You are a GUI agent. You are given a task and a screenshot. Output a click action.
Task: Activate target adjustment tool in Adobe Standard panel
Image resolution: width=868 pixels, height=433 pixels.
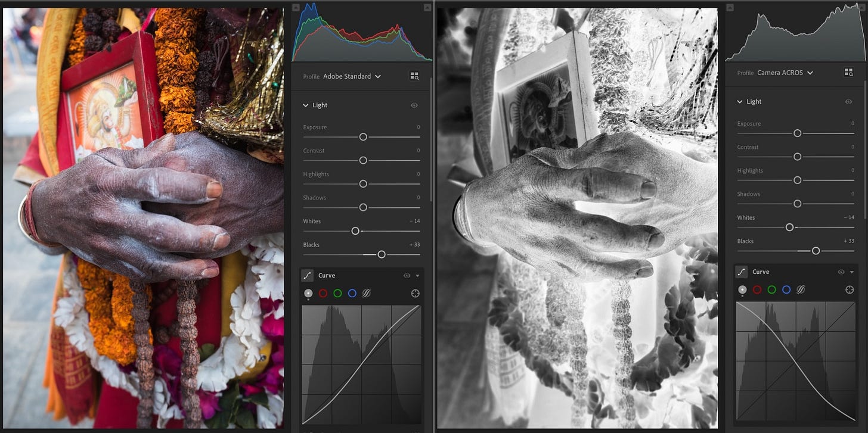[x=416, y=293]
